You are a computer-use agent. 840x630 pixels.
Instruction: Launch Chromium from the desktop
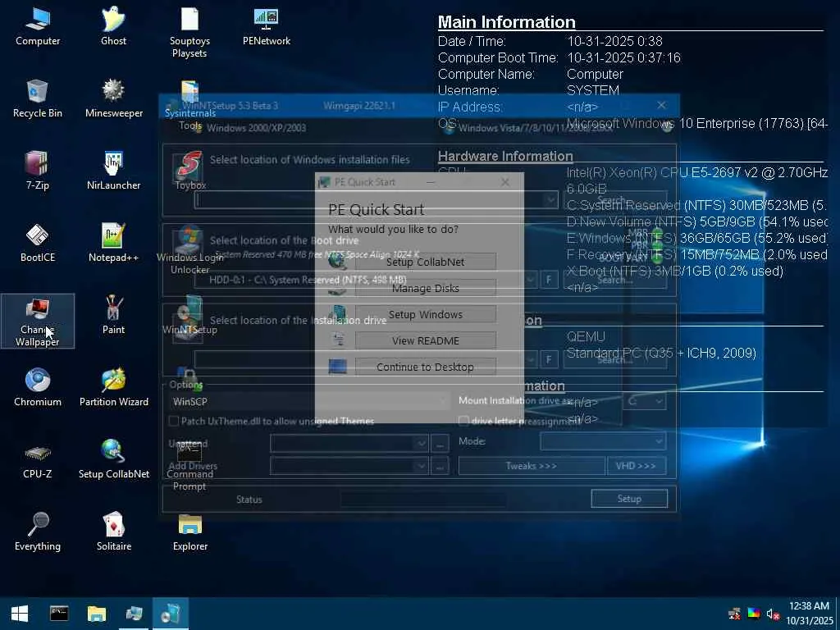coord(38,388)
